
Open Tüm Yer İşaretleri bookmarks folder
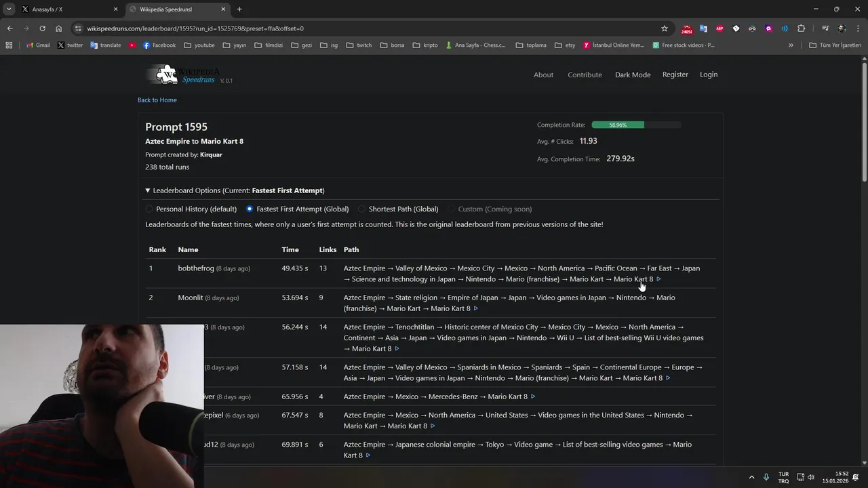(x=836, y=45)
